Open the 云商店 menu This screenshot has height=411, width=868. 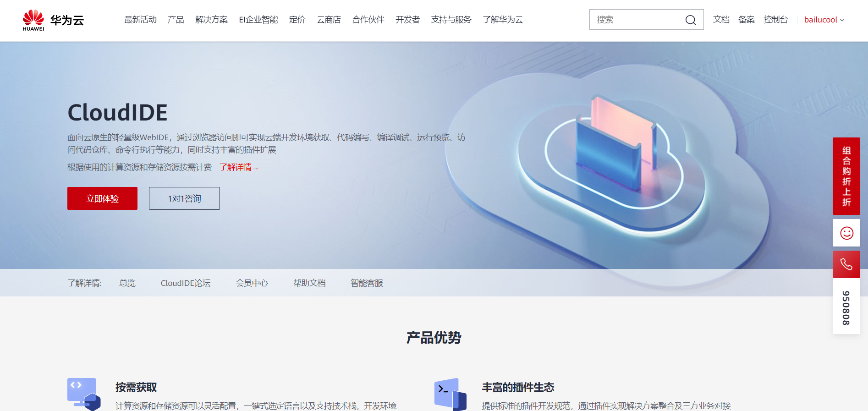point(329,20)
